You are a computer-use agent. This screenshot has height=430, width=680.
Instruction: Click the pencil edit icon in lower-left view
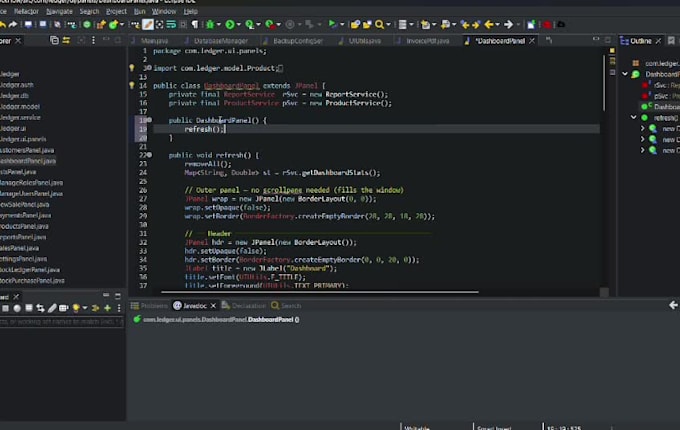pyautogui.click(x=52, y=308)
